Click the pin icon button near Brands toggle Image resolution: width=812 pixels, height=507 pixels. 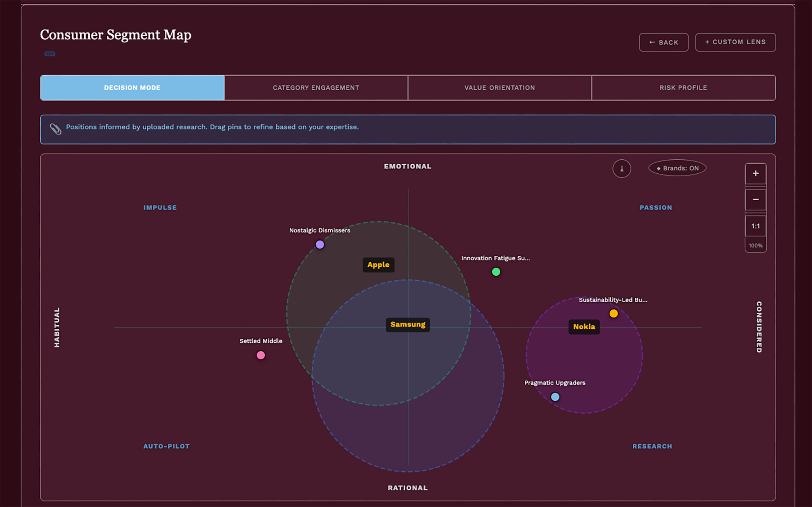[x=621, y=169]
